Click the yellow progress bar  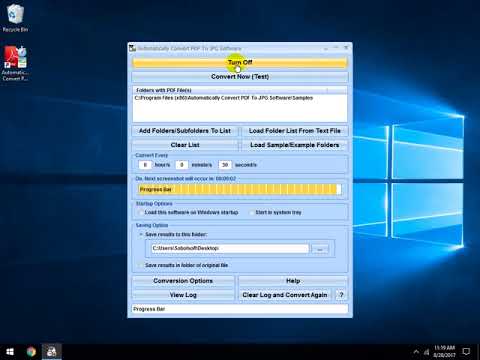point(239,189)
